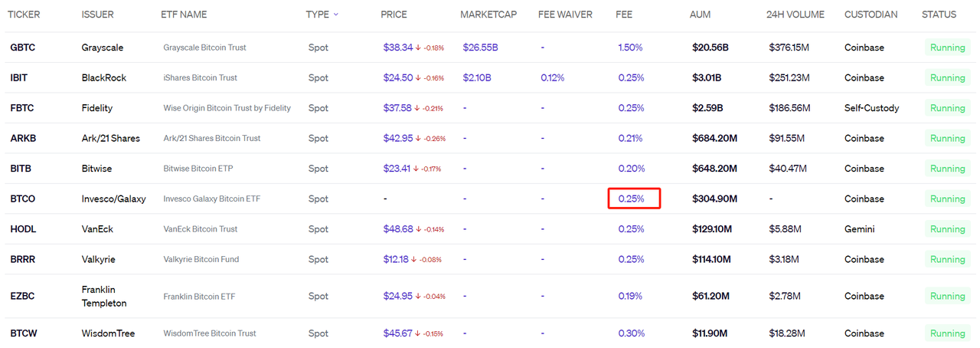Click the FEE column header

[x=624, y=15]
